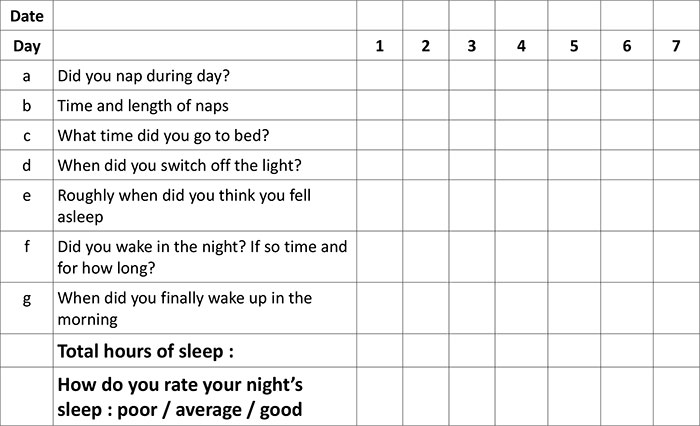Select the Day 7 column header

[676, 46]
